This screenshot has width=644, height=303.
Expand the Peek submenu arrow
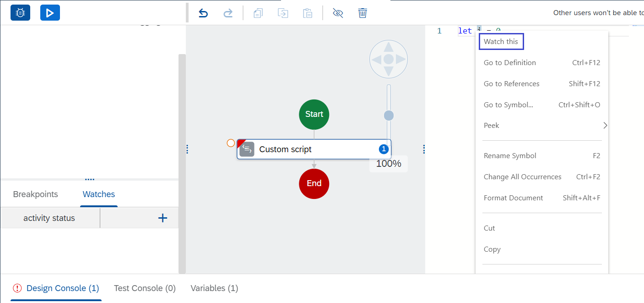pos(605,126)
